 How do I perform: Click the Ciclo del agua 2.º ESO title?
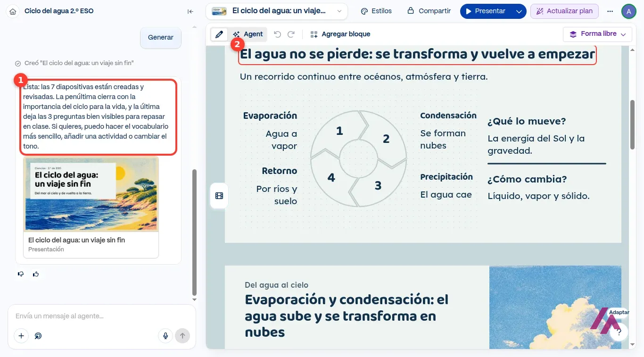(x=59, y=11)
